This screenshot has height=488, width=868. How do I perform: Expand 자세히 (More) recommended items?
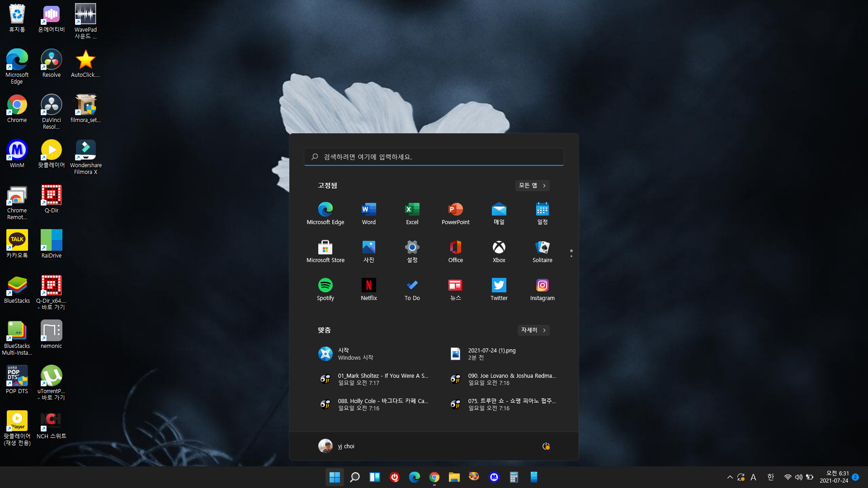pyautogui.click(x=533, y=330)
